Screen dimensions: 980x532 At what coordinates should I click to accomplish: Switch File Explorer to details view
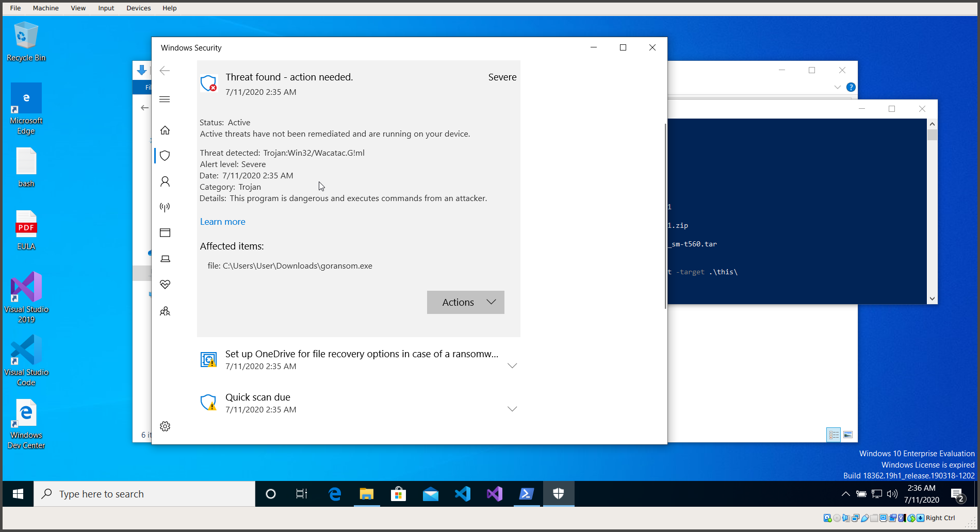pos(834,435)
